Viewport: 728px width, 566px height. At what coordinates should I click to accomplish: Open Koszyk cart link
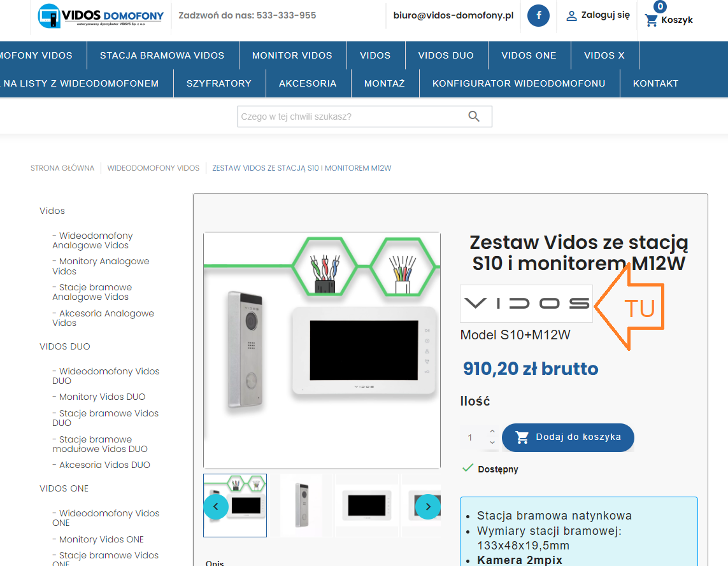(x=677, y=20)
